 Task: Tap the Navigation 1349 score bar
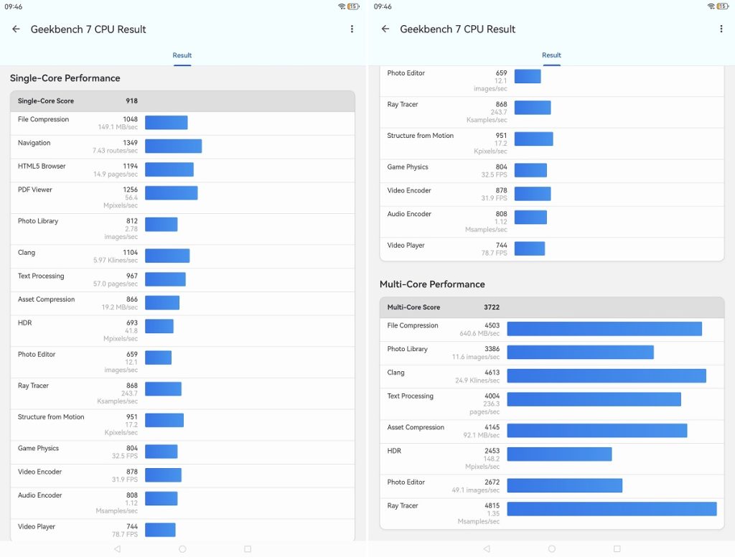coord(174,146)
